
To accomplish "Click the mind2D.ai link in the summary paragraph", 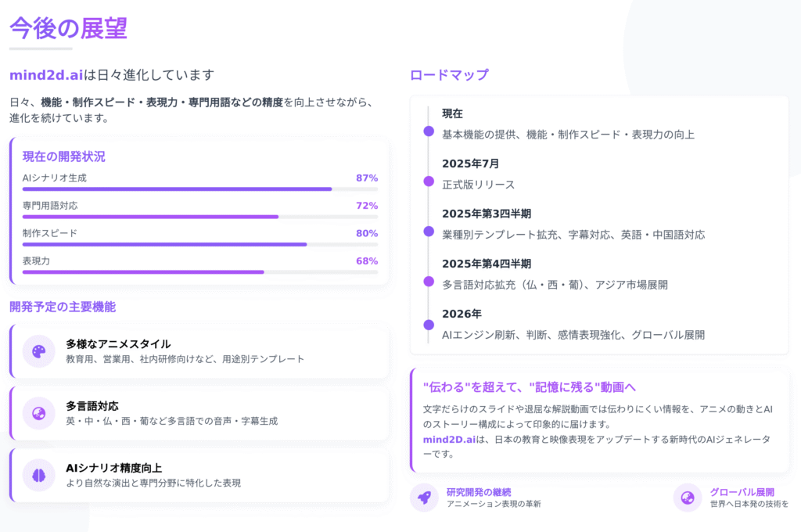I will (x=449, y=440).
